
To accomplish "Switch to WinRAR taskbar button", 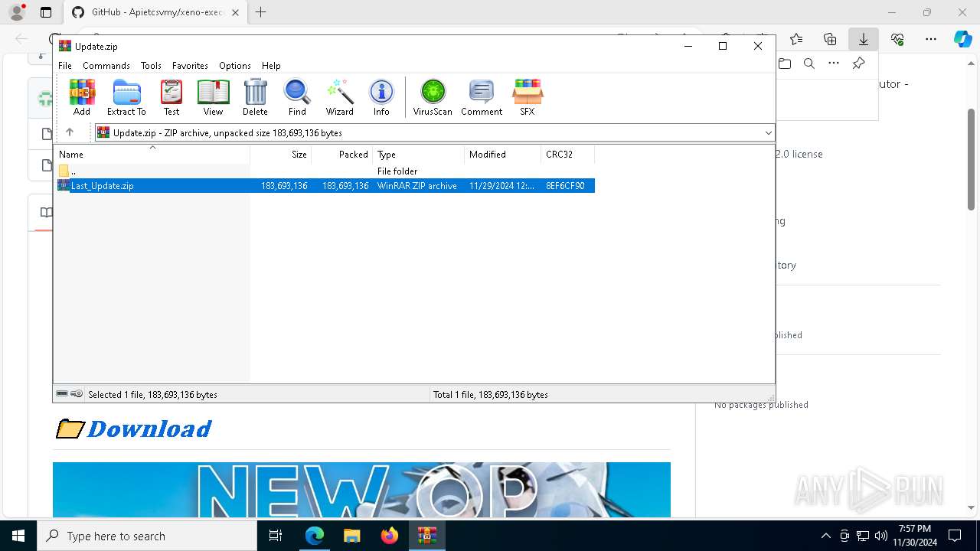I will [x=427, y=536].
